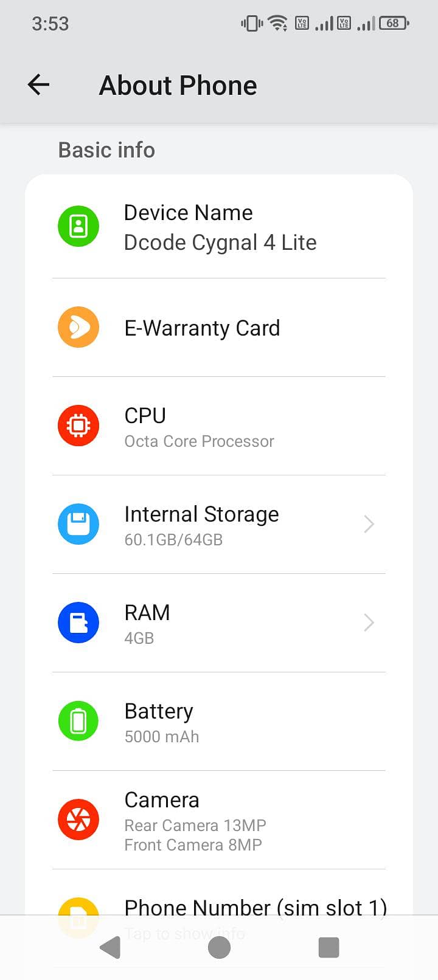This screenshot has width=438, height=980.
Task: Tap Android home circle button
Action: [x=219, y=947]
